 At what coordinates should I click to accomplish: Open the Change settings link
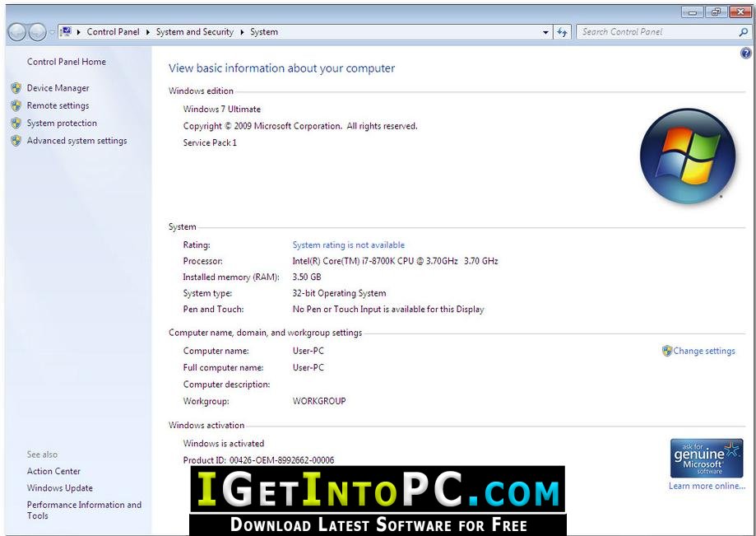click(x=704, y=351)
